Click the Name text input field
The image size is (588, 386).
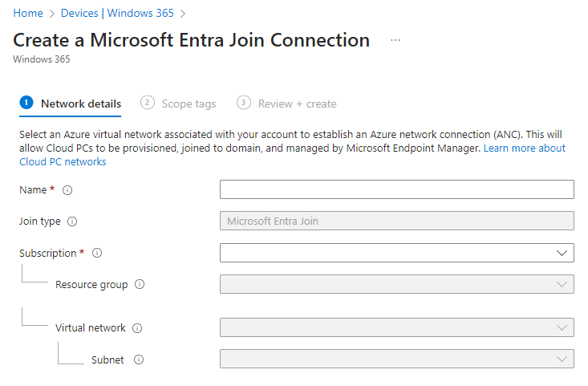click(396, 189)
